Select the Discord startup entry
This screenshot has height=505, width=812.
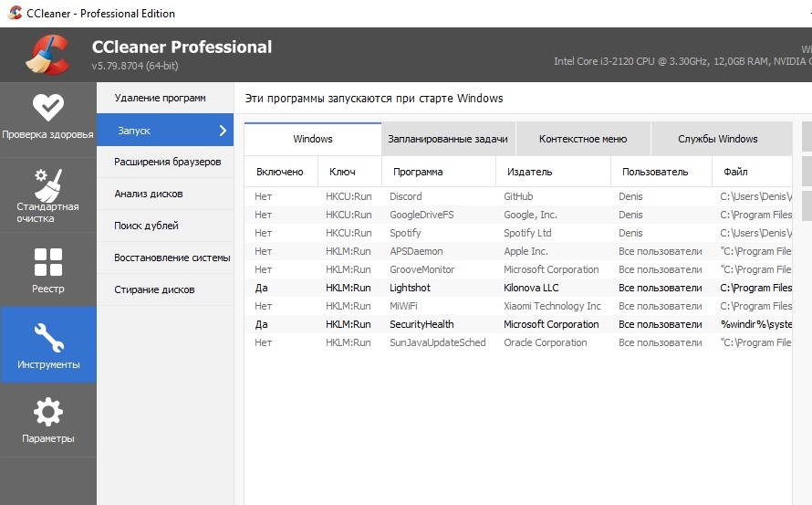click(x=518, y=196)
